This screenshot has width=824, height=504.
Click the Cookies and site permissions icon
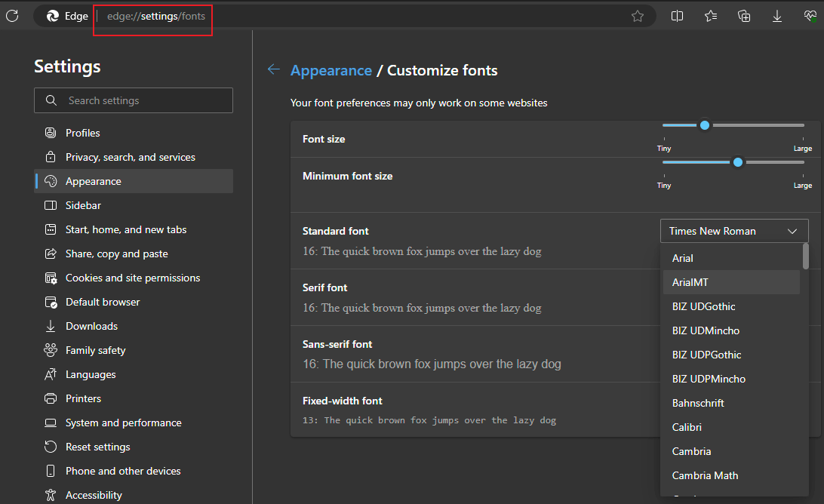51,278
